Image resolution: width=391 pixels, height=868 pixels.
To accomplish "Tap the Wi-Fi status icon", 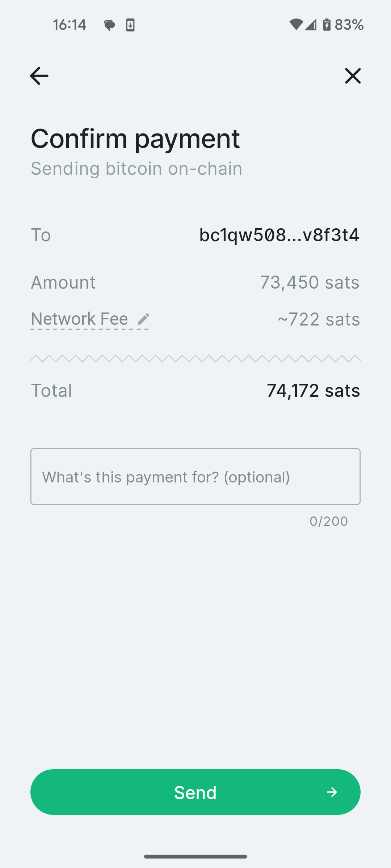I will click(296, 25).
